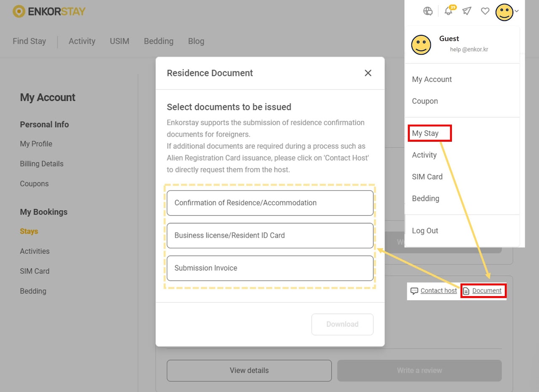This screenshot has height=392, width=539.
Task: Close the Residence Document dialog
Action: click(368, 73)
